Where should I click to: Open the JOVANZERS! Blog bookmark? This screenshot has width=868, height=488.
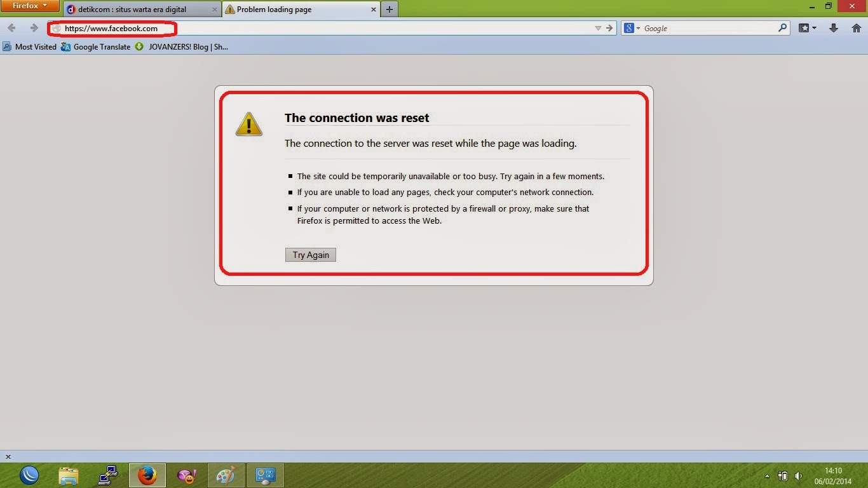182,46
